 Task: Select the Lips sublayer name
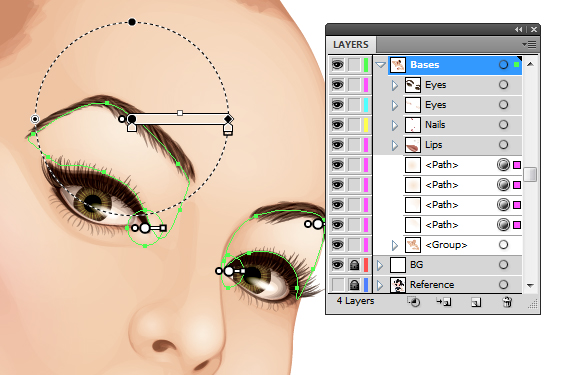(x=433, y=145)
